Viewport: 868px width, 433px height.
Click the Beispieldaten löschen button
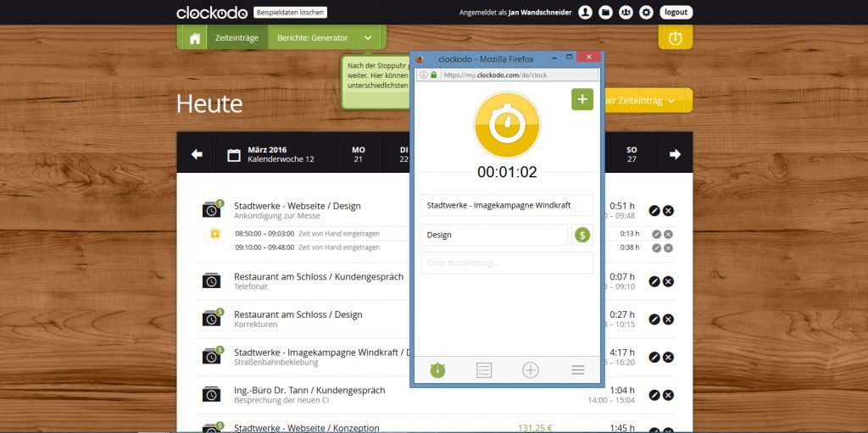tap(290, 12)
